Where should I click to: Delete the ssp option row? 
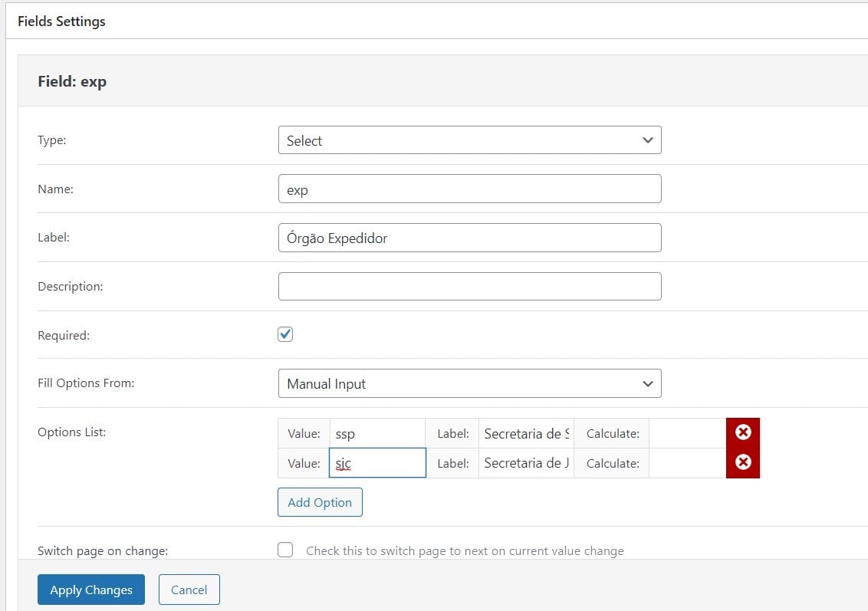coord(742,433)
